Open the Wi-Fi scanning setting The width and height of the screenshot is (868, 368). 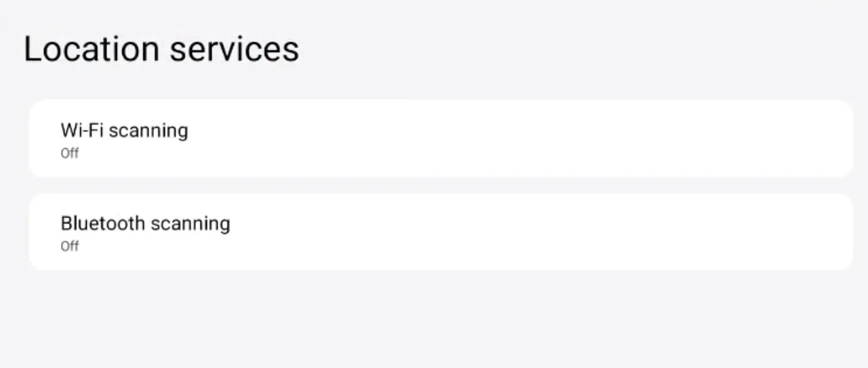pyautogui.click(x=439, y=139)
